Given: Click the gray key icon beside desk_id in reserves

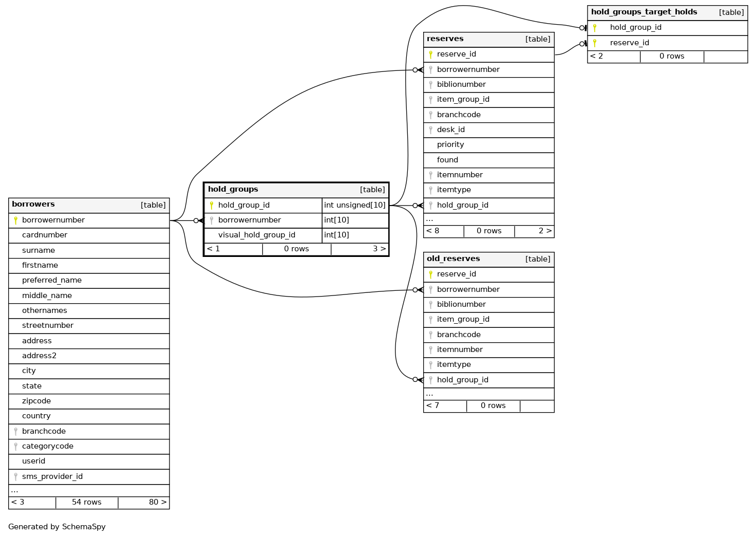Looking at the screenshot, I should click(x=430, y=130).
